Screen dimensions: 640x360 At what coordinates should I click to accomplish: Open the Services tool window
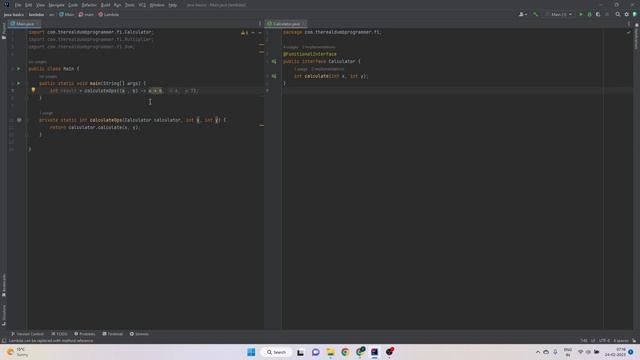click(x=139, y=334)
